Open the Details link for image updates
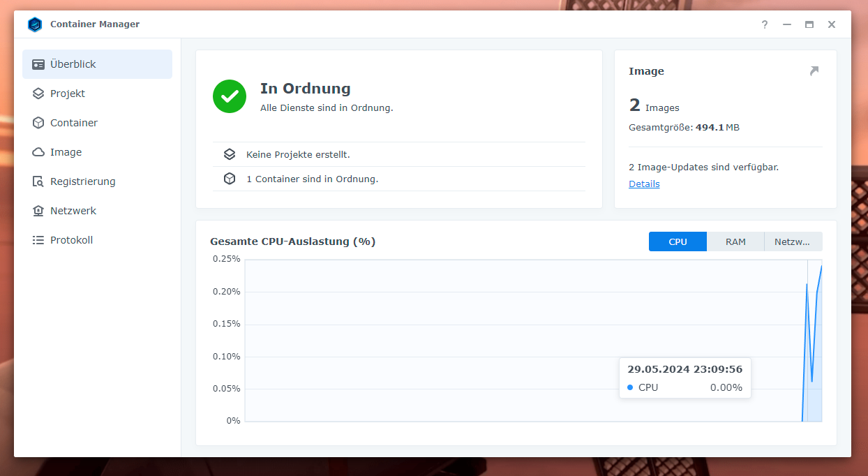Screen dimensions: 868x476 pos(644,184)
